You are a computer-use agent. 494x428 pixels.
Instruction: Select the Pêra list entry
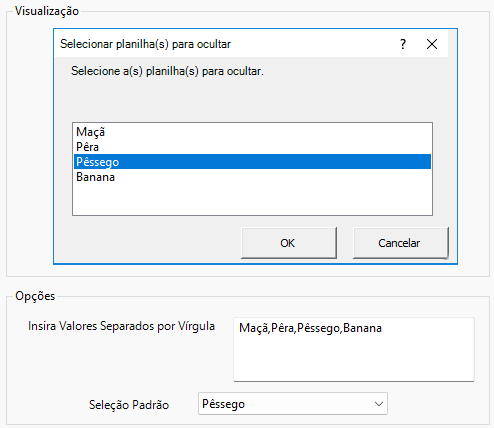pyautogui.click(x=87, y=147)
